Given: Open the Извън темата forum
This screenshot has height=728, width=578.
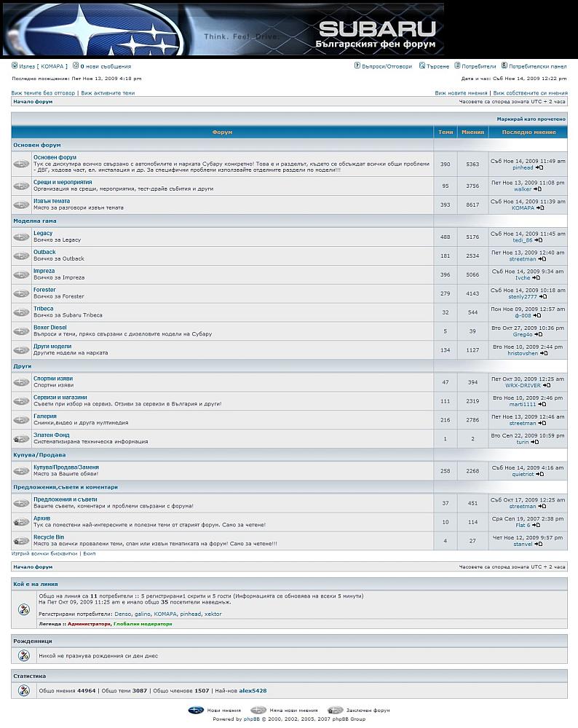Looking at the screenshot, I should pos(52,201).
